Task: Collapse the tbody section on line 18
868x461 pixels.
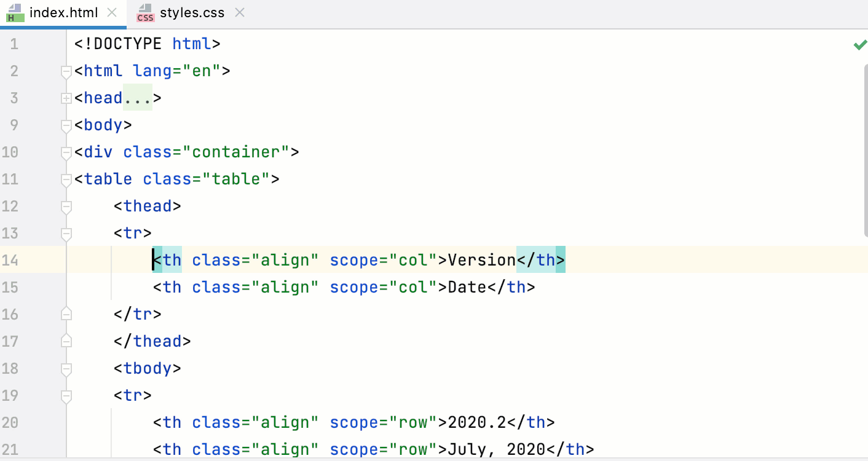Action: pos(66,368)
